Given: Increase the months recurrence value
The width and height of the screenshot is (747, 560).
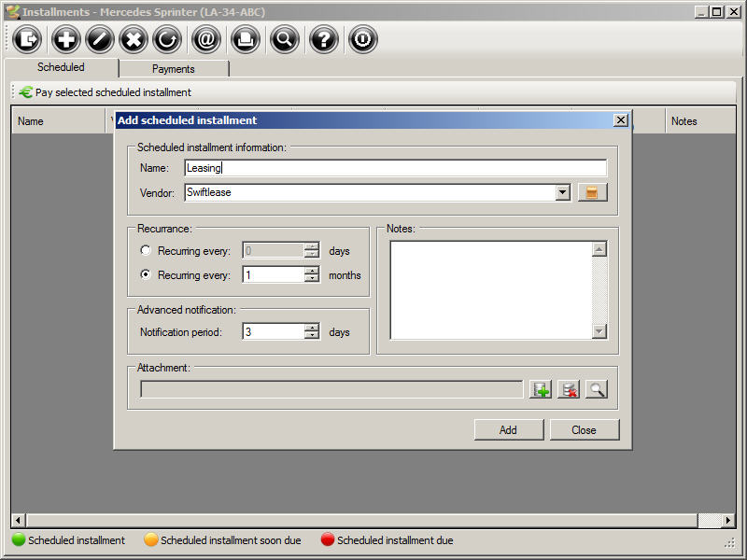Looking at the screenshot, I should click(312, 271).
